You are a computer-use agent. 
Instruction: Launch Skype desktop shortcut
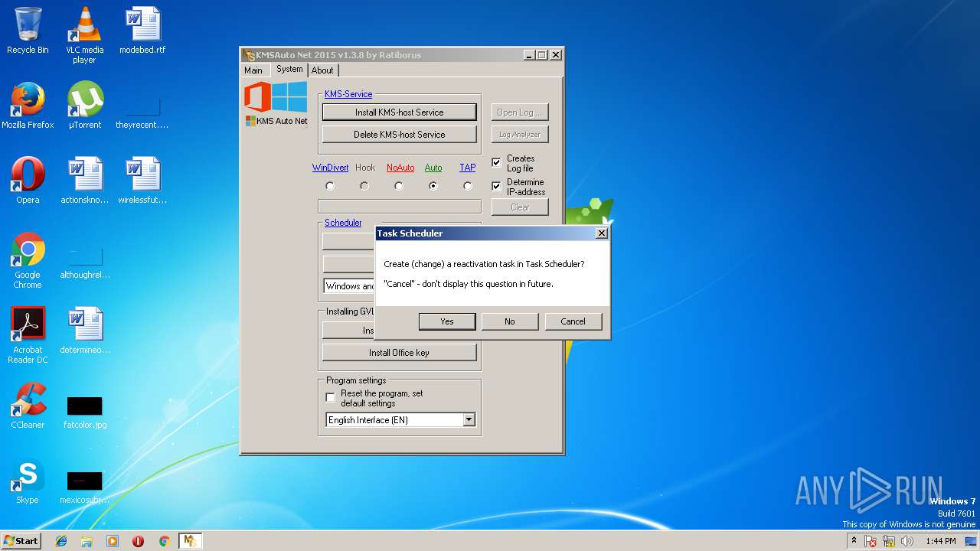pos(28,481)
